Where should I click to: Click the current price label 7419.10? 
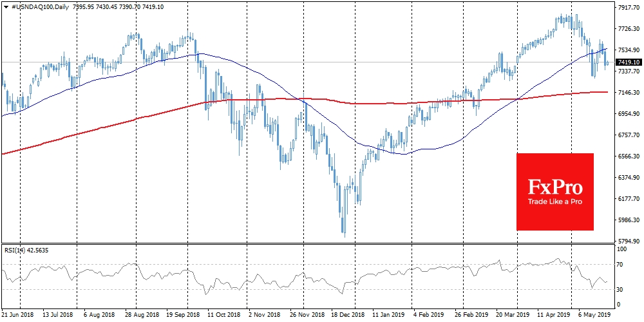click(628, 62)
